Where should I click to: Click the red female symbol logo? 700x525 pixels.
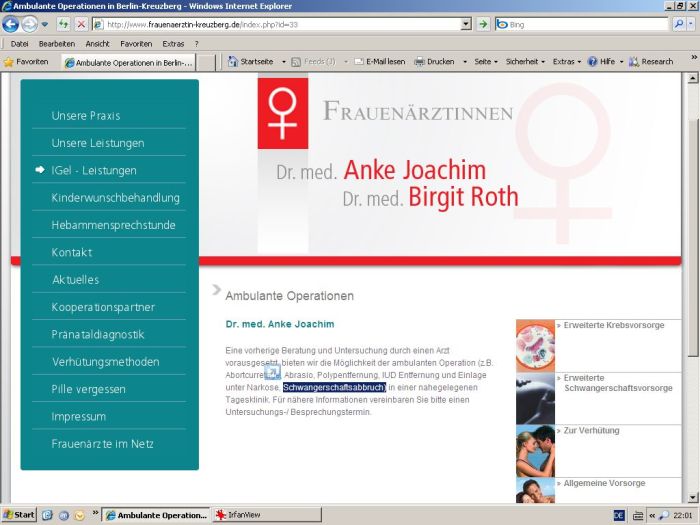coord(283,113)
